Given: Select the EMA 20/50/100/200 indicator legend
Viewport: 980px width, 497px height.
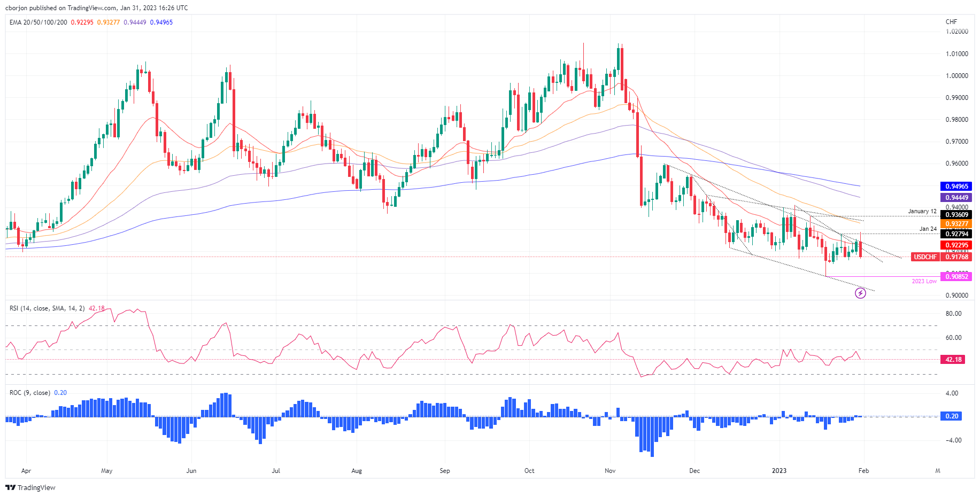Looking at the screenshot, I should [x=91, y=22].
